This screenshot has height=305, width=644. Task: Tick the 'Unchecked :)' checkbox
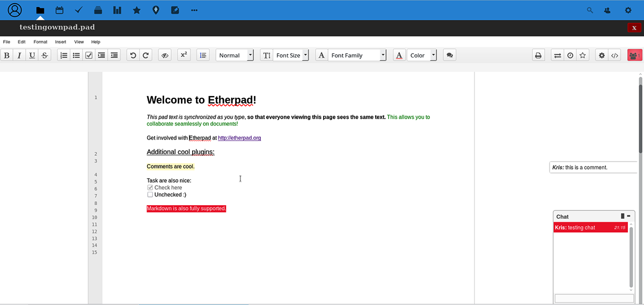tap(150, 195)
